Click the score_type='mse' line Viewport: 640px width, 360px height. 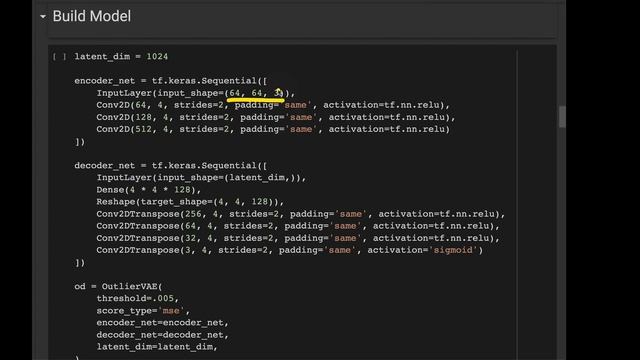(143, 311)
